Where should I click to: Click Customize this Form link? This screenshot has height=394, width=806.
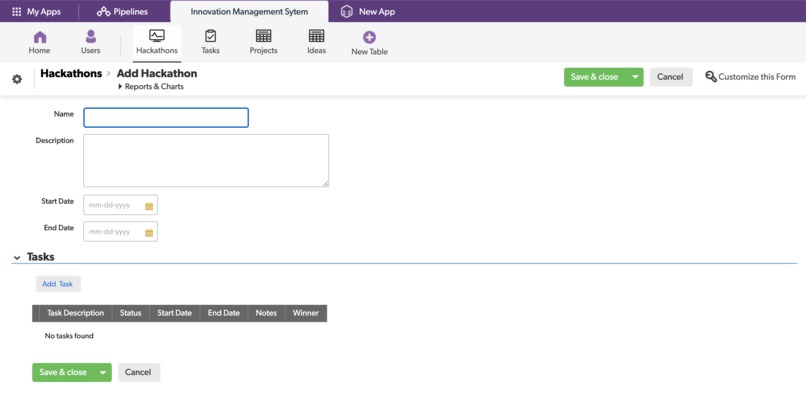[757, 77]
